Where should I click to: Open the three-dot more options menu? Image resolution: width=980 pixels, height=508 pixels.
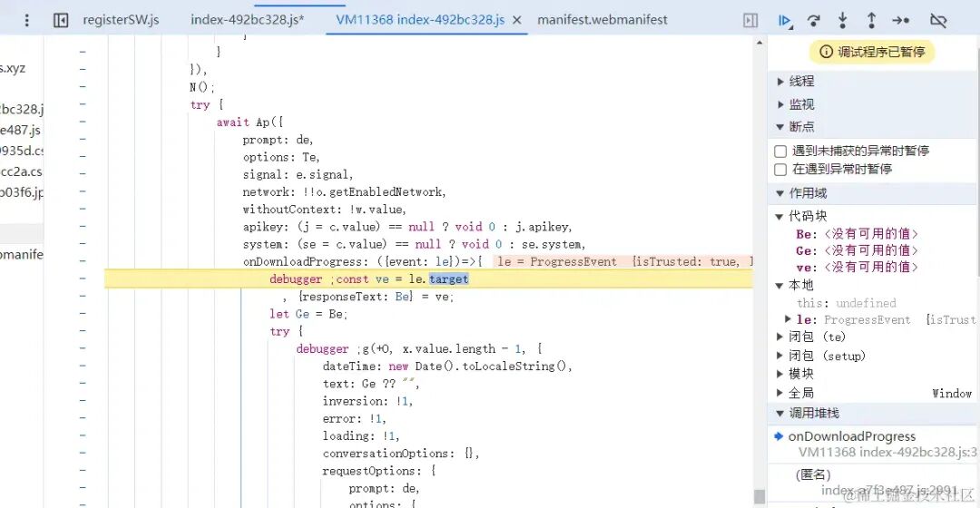[x=26, y=21]
